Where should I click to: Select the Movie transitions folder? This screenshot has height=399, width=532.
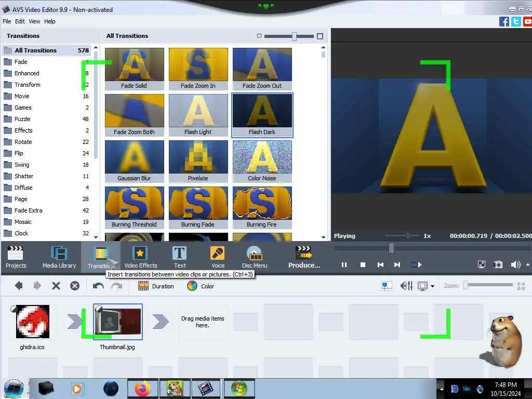47,96
